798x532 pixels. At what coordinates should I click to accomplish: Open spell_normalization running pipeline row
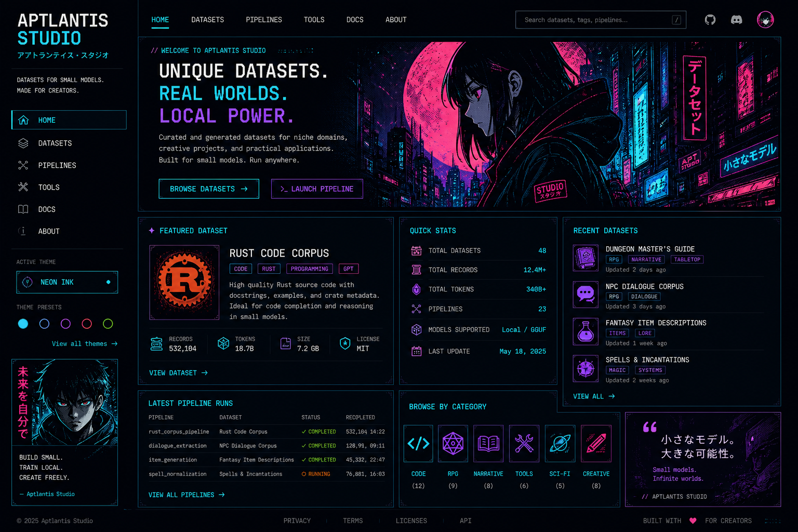[x=267, y=474]
